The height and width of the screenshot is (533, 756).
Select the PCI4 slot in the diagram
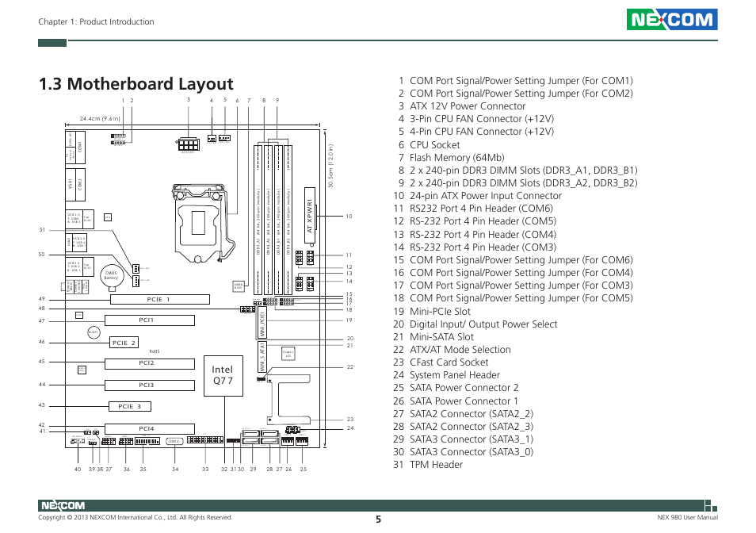[x=150, y=429]
